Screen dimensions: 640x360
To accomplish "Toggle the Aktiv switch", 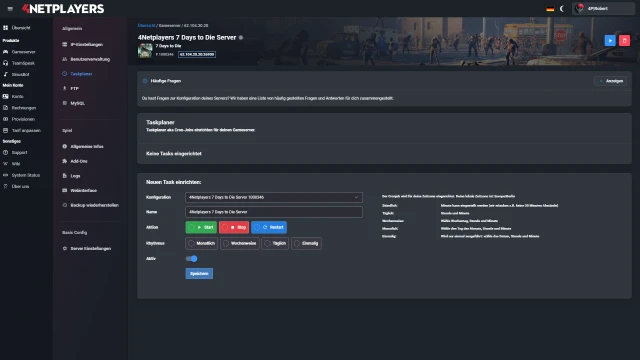I will 191,259.
